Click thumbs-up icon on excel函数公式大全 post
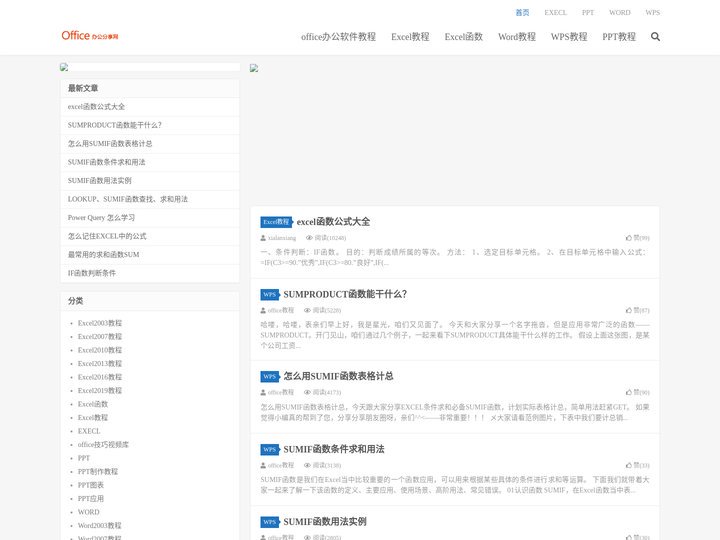 [x=629, y=238]
